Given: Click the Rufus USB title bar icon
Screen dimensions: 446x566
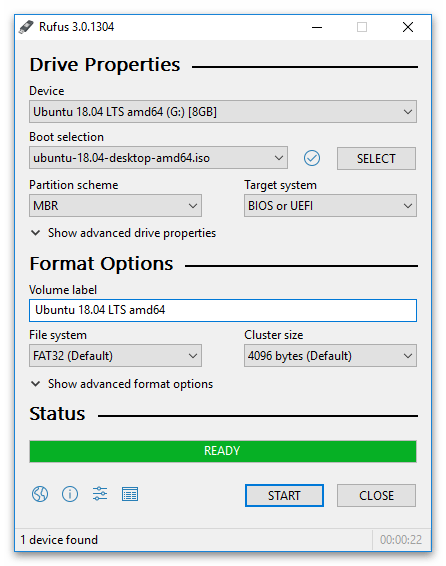Looking at the screenshot, I should coord(26,27).
